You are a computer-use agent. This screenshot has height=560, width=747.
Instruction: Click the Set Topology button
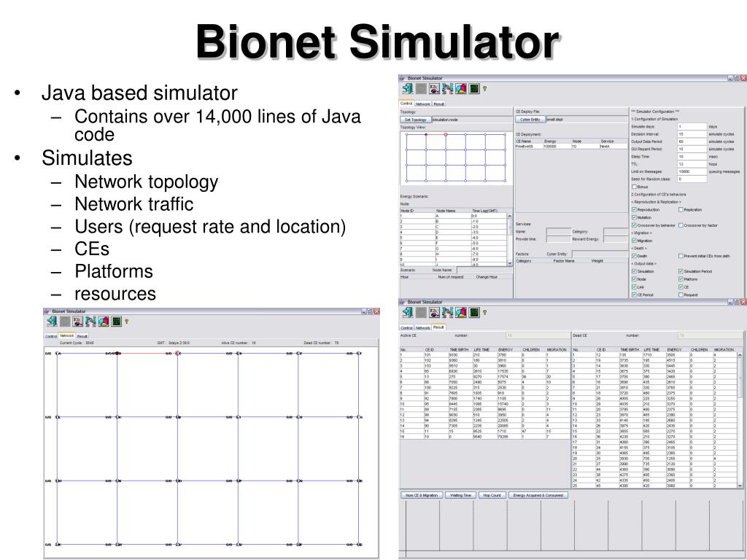point(415,120)
